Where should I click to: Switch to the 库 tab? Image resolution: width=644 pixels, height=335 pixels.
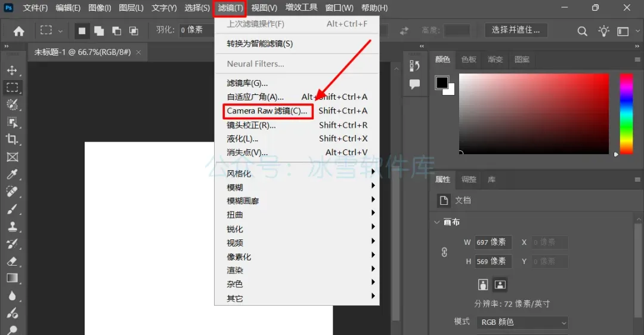(491, 179)
